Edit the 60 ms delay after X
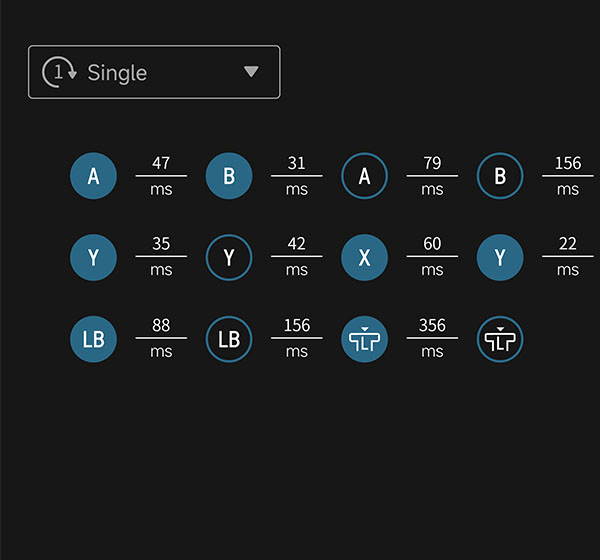The width and height of the screenshot is (600, 560). pos(432,245)
